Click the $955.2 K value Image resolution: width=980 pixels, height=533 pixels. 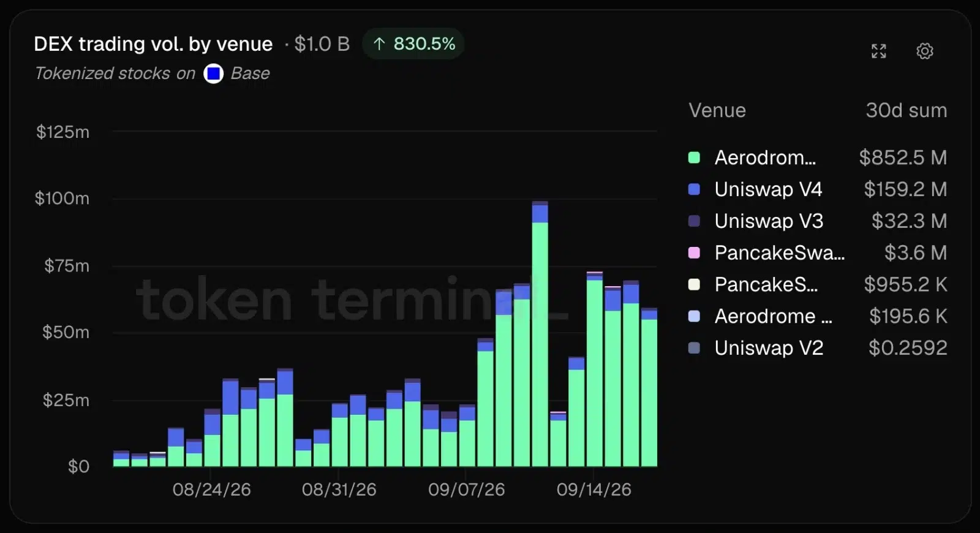(x=905, y=284)
